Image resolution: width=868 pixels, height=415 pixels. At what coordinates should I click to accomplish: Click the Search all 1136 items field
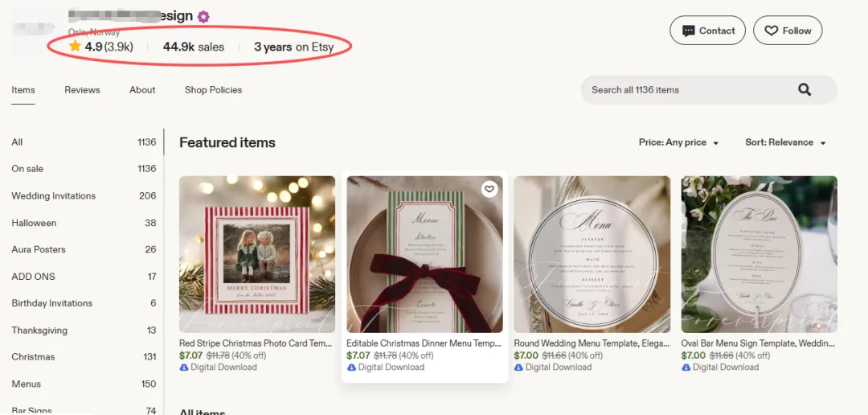point(709,90)
